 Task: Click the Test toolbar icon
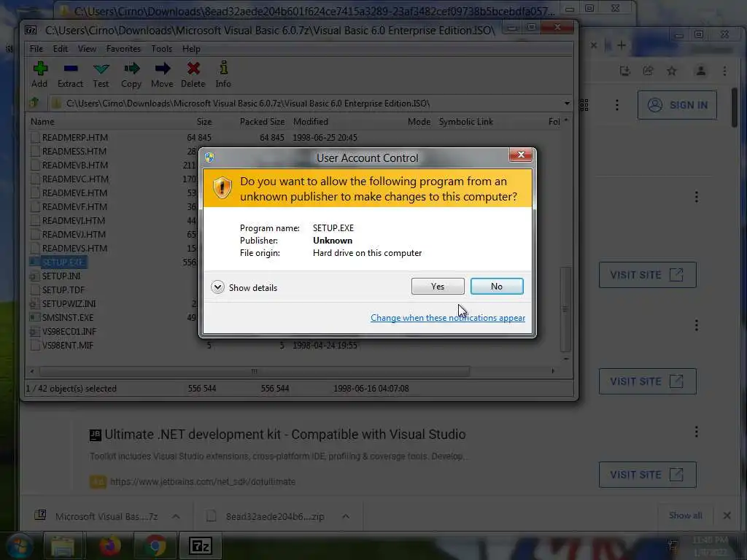[x=101, y=74]
